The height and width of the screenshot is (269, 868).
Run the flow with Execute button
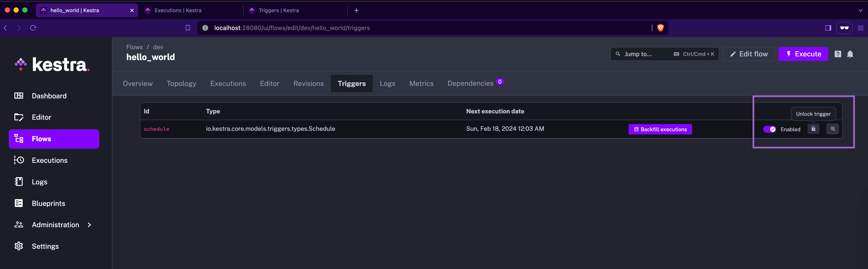(x=803, y=54)
